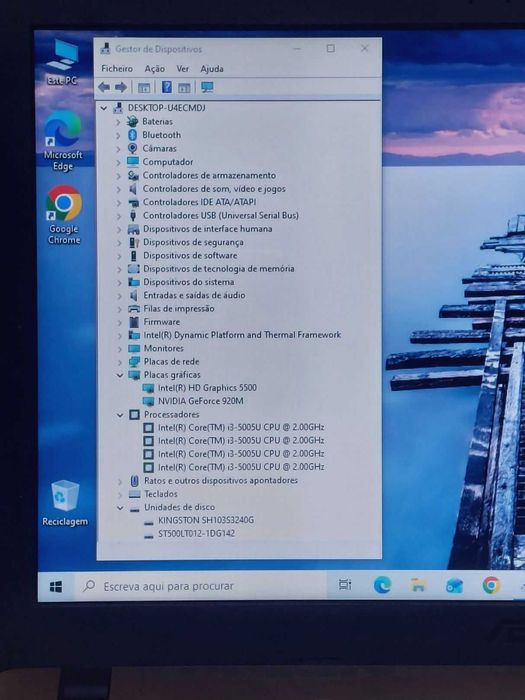
Task: Select the Bluetooth category icon
Action: [133, 135]
